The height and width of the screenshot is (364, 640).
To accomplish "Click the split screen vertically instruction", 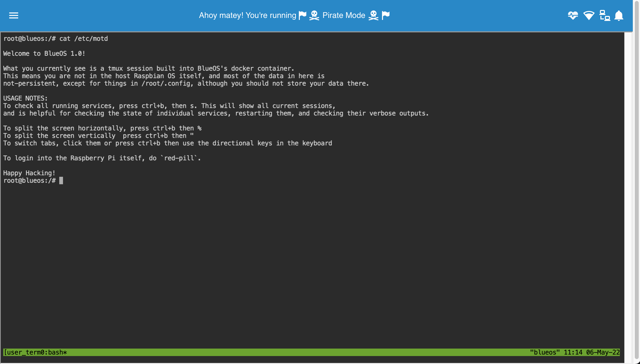I will coord(98,136).
